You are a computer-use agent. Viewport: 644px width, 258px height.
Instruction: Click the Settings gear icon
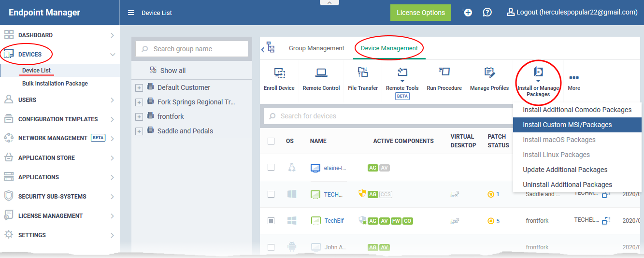click(x=9, y=235)
